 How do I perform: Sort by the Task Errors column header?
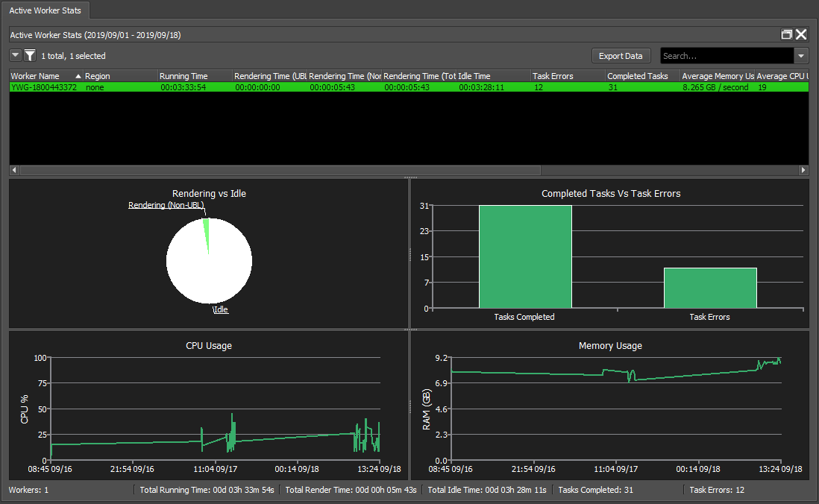(x=568, y=76)
